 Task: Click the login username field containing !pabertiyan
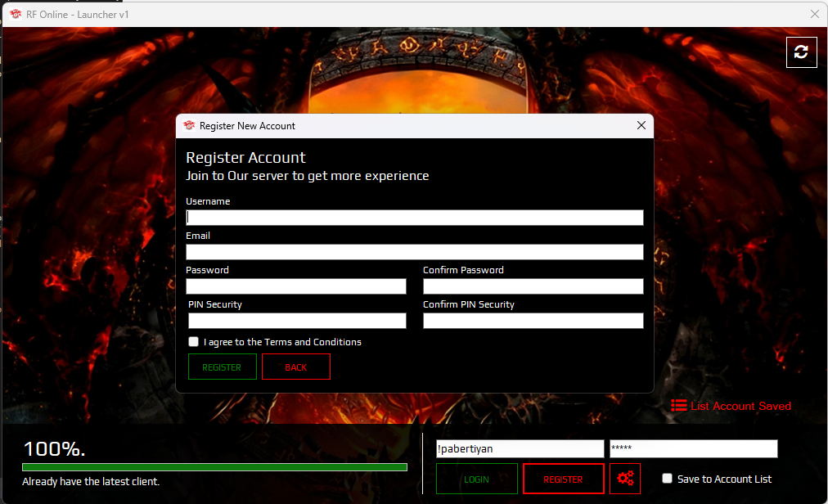(520, 448)
